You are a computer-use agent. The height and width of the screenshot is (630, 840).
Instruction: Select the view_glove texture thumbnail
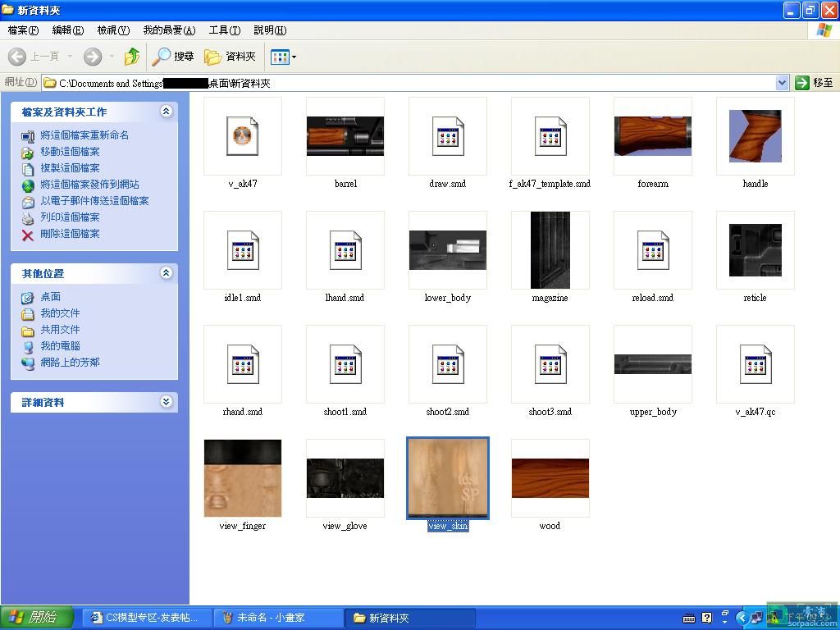[x=345, y=478]
